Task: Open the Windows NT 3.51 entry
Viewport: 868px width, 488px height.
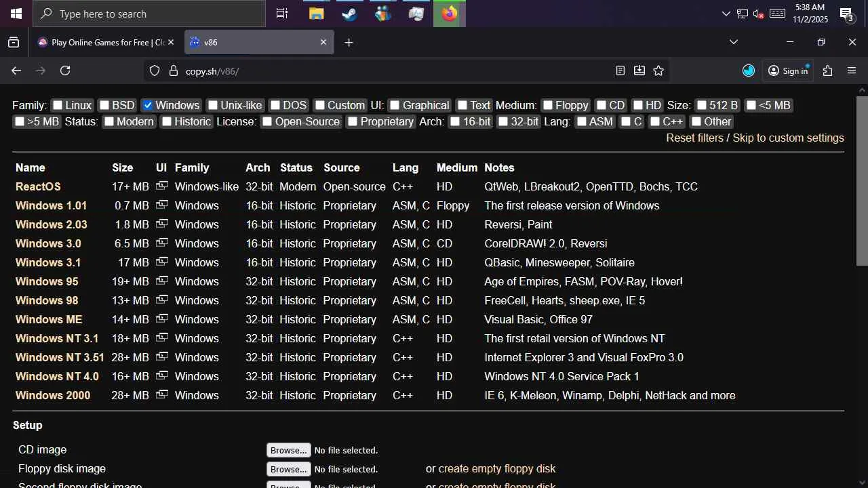Action: pyautogui.click(x=60, y=357)
